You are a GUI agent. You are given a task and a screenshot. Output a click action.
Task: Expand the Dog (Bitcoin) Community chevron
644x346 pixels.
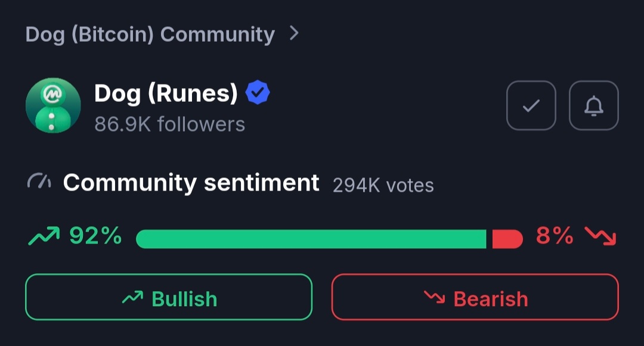pos(293,33)
